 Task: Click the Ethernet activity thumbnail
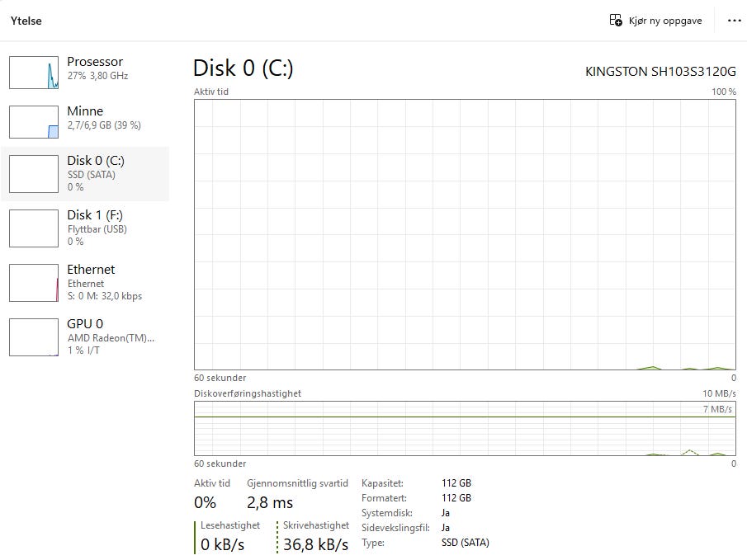tap(34, 283)
